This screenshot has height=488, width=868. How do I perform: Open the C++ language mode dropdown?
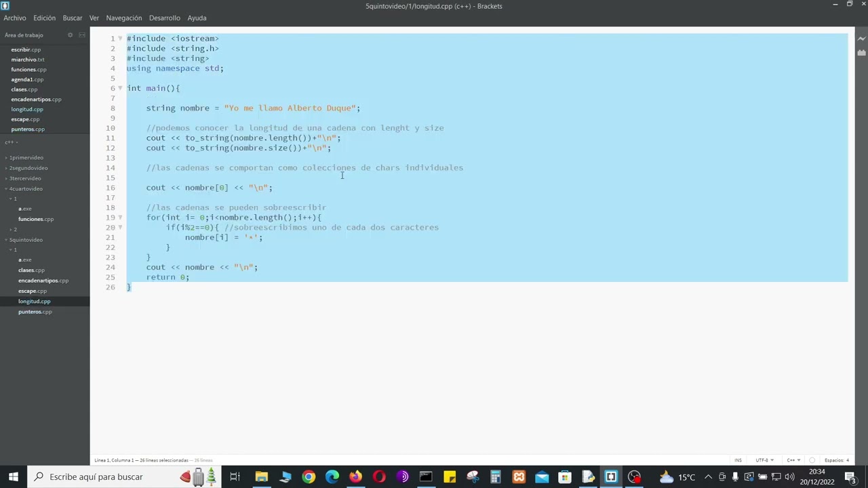(x=793, y=460)
